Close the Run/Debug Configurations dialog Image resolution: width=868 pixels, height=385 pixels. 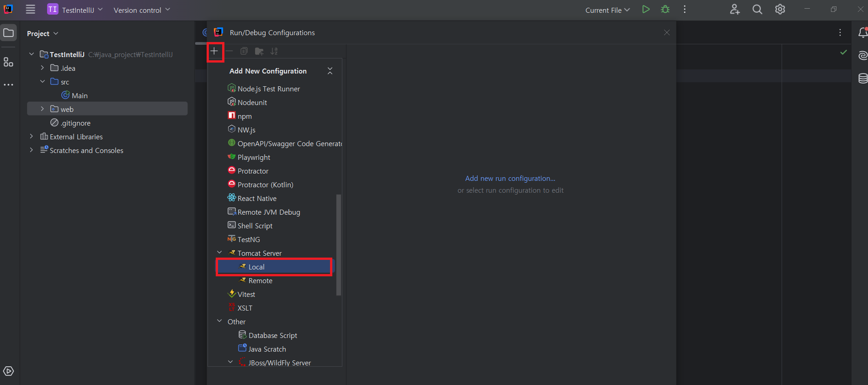pos(667,32)
